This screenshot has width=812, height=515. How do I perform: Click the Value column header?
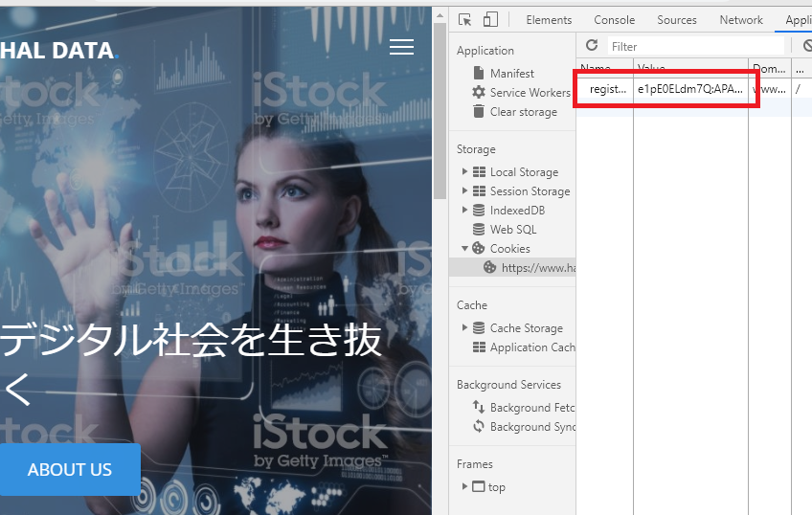tap(690, 66)
